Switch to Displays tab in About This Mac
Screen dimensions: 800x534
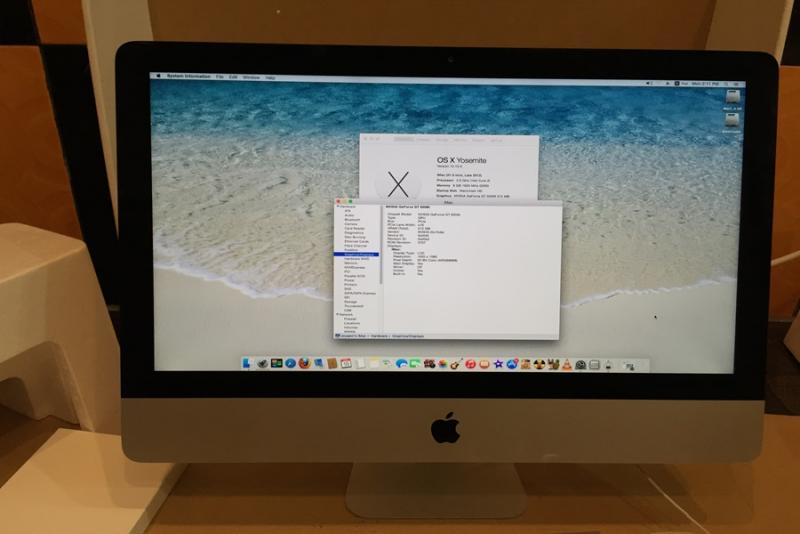pos(423,140)
